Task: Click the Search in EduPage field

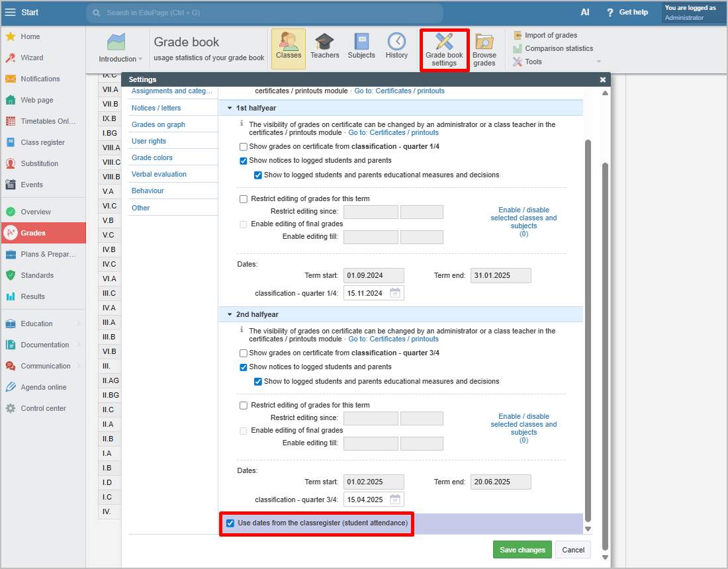Action: click(x=265, y=13)
